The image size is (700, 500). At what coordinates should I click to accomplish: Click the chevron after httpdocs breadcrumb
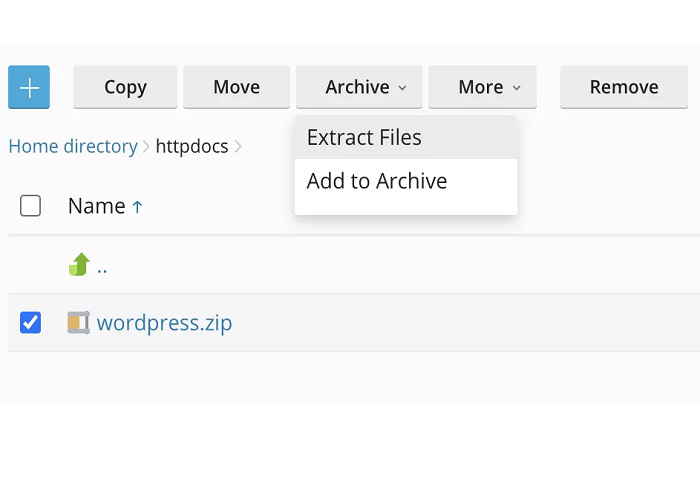click(x=238, y=147)
